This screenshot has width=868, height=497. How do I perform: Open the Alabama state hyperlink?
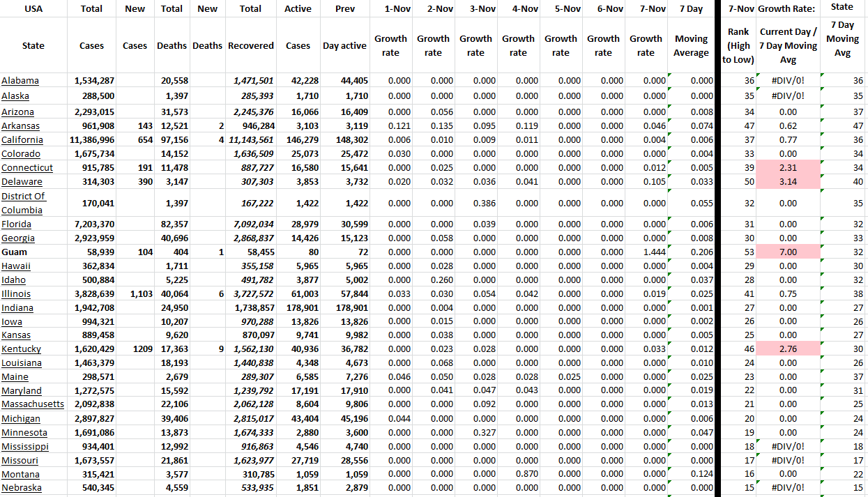click(20, 80)
